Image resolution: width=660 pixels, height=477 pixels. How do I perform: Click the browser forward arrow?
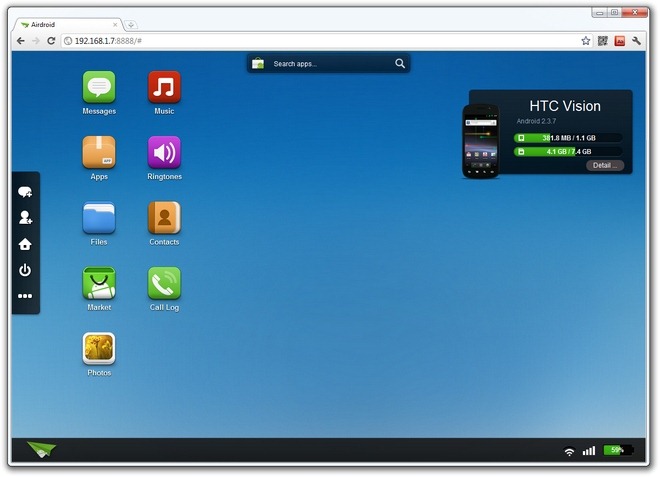(36, 41)
